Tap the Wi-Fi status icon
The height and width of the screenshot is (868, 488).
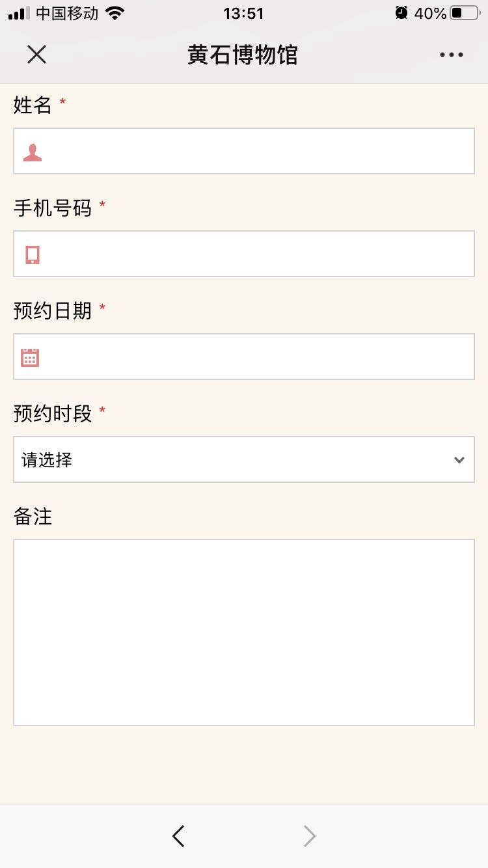coord(115,13)
